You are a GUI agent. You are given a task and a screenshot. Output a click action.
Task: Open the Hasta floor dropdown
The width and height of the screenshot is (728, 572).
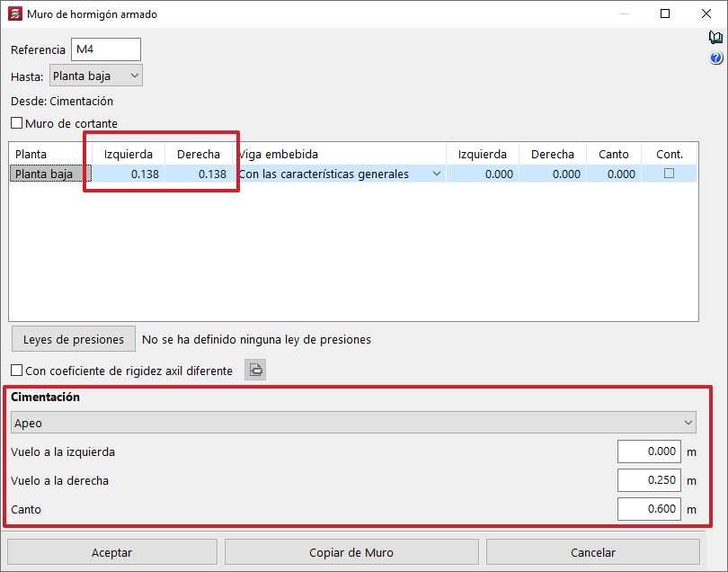click(x=95, y=76)
